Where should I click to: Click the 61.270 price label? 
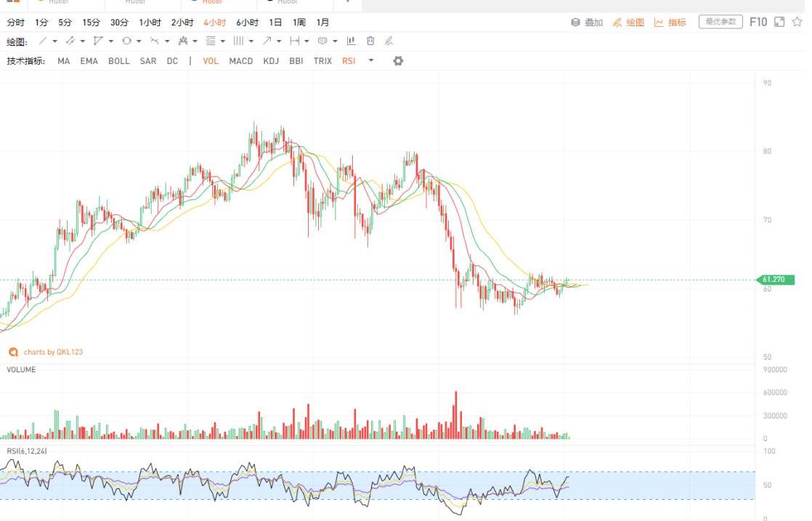point(776,280)
